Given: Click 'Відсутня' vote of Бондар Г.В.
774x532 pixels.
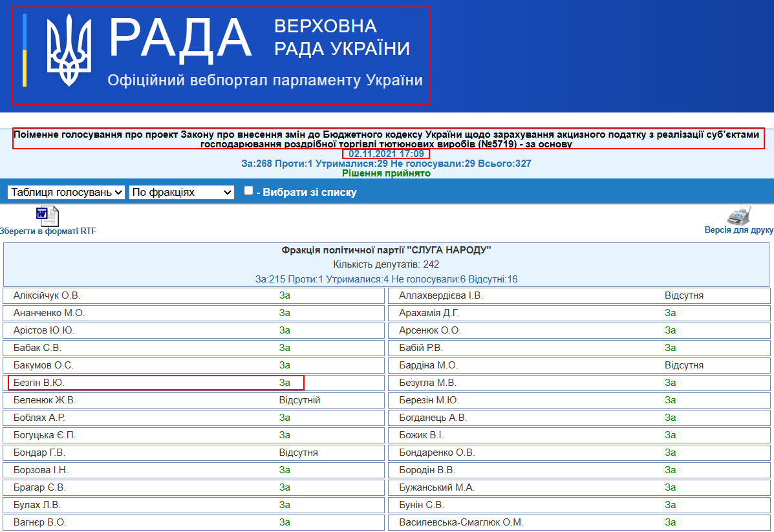Looking at the screenshot, I should pos(299,452).
